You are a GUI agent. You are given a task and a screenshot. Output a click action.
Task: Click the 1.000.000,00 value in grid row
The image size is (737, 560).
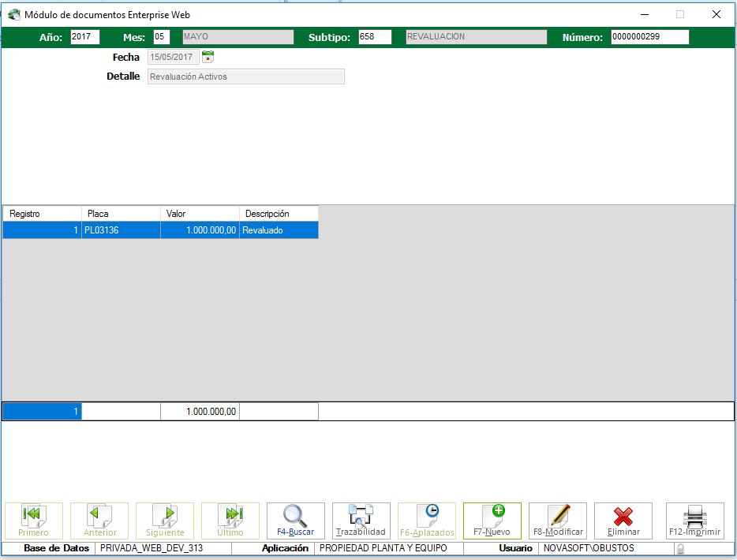click(x=200, y=230)
